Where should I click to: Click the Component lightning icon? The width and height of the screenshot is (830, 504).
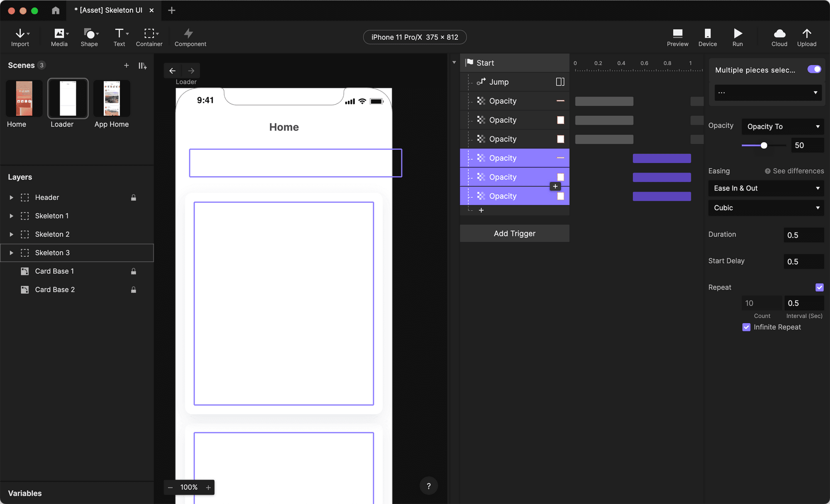click(x=189, y=33)
